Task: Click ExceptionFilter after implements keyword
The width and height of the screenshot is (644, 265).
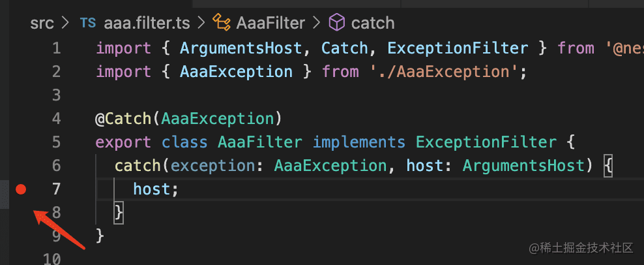Action: (486, 142)
